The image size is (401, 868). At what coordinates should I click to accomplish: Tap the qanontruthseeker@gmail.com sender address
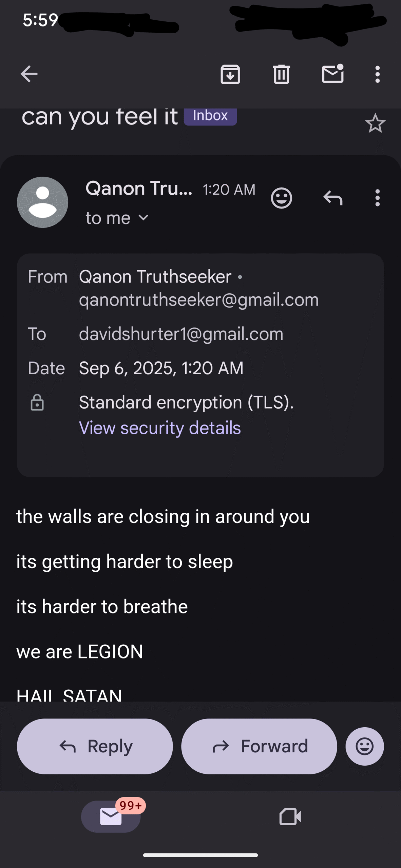pos(199,300)
